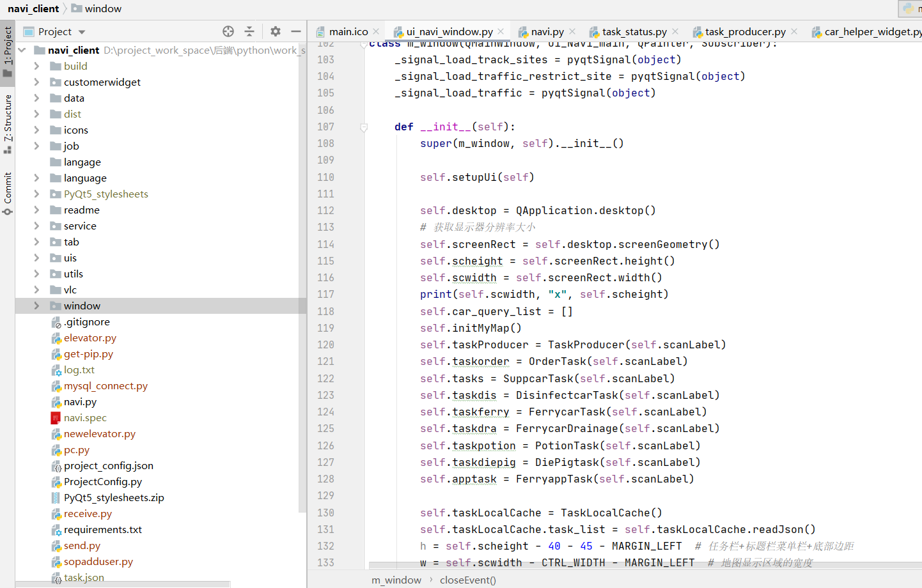Open Project panel settings gear
The height and width of the screenshot is (588, 922).
[276, 31]
